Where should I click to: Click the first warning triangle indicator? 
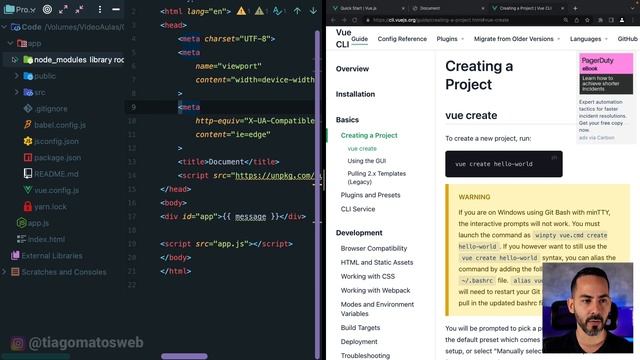[241, 11]
